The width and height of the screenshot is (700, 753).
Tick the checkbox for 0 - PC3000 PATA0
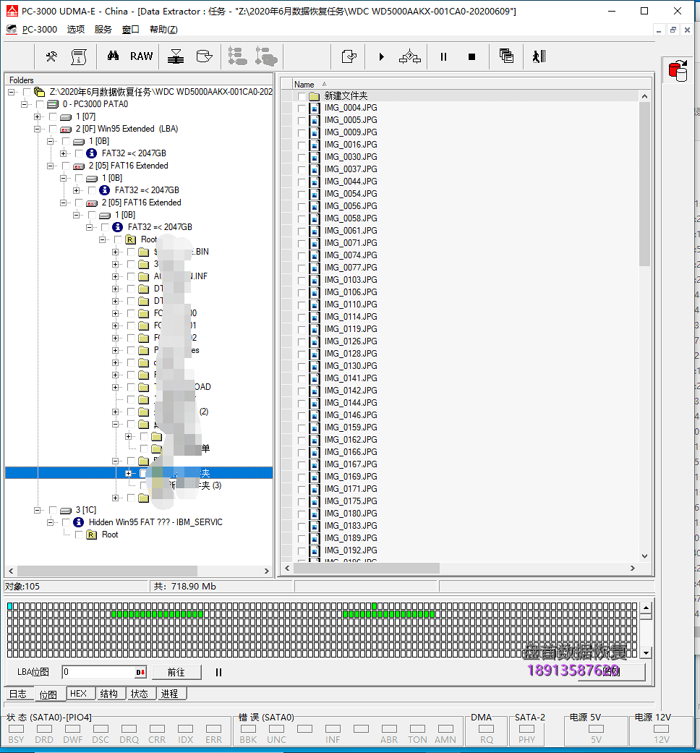[40, 104]
